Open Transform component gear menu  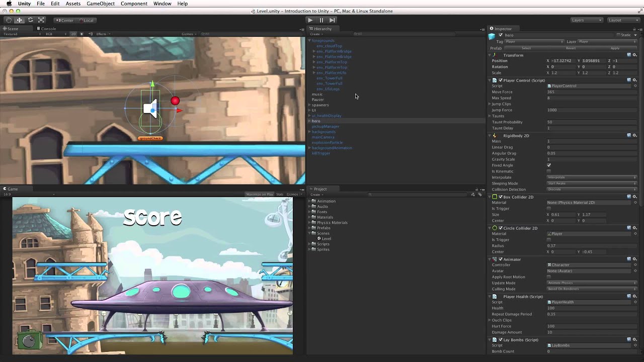point(635,55)
